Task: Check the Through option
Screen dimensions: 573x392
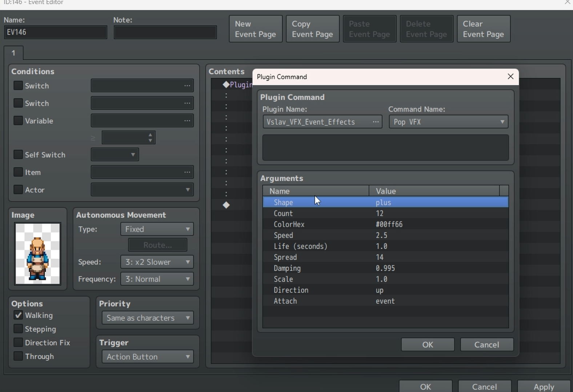Action: pyautogui.click(x=18, y=356)
